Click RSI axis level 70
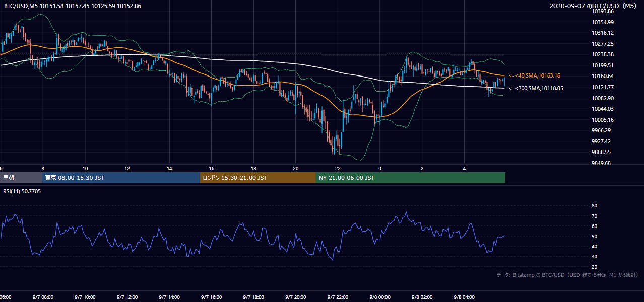Image resolution: width=644 pixels, height=302 pixels. 595,216
